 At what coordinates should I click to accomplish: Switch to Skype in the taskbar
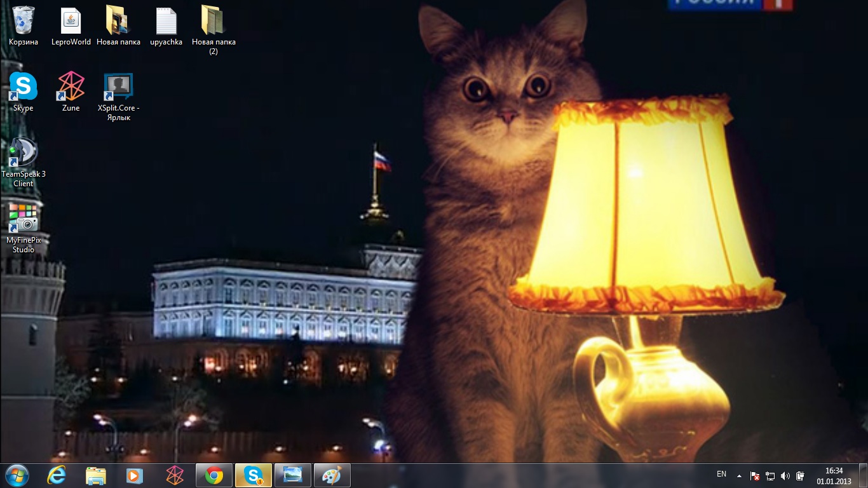point(254,475)
